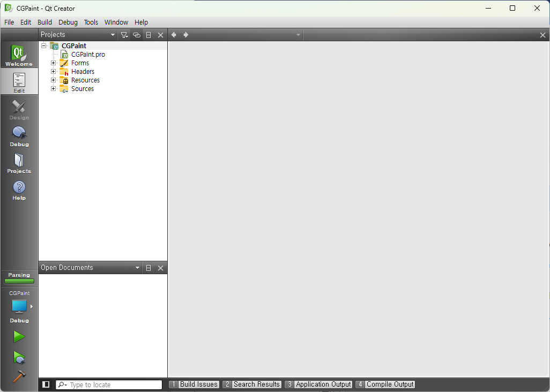Open the CGPaint target selector monitor icon
The image size is (550, 392).
(x=19, y=306)
